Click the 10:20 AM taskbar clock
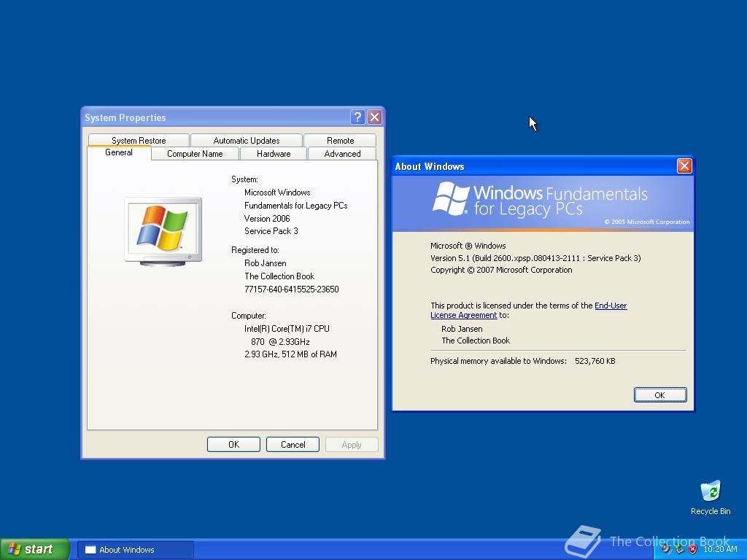Image resolution: width=747 pixels, height=560 pixels. [x=720, y=550]
